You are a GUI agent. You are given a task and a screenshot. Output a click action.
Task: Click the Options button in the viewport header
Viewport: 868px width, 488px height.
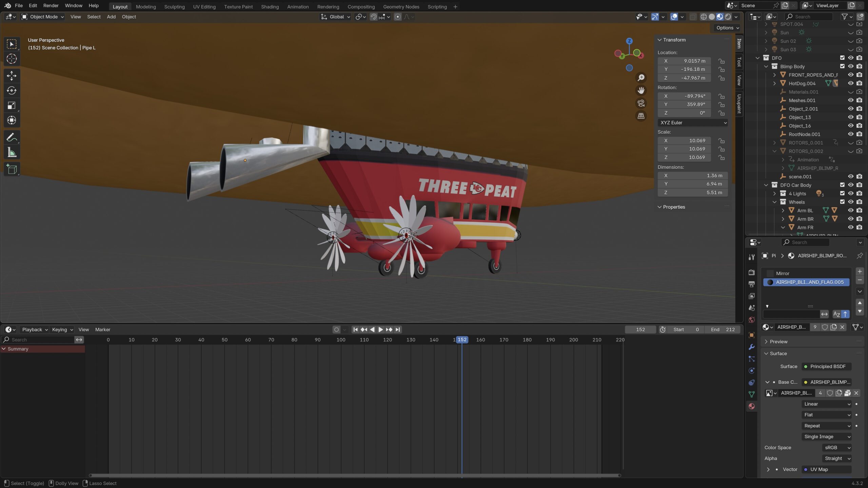click(726, 28)
